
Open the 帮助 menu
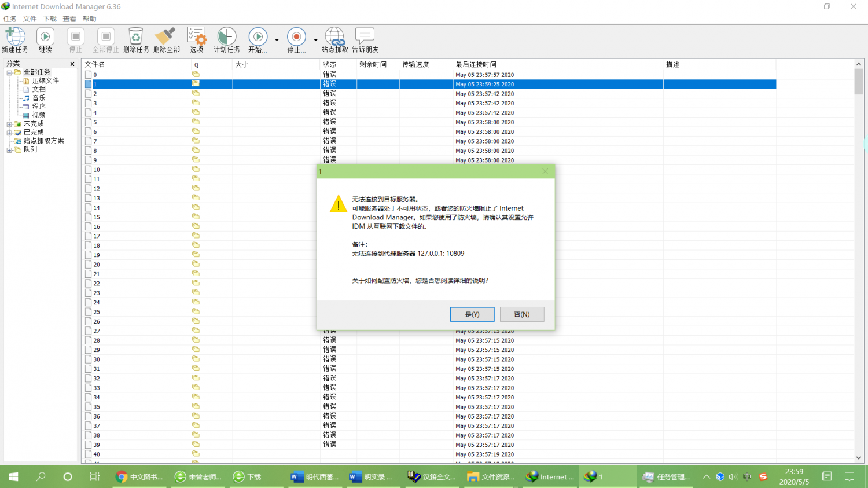[x=90, y=19]
